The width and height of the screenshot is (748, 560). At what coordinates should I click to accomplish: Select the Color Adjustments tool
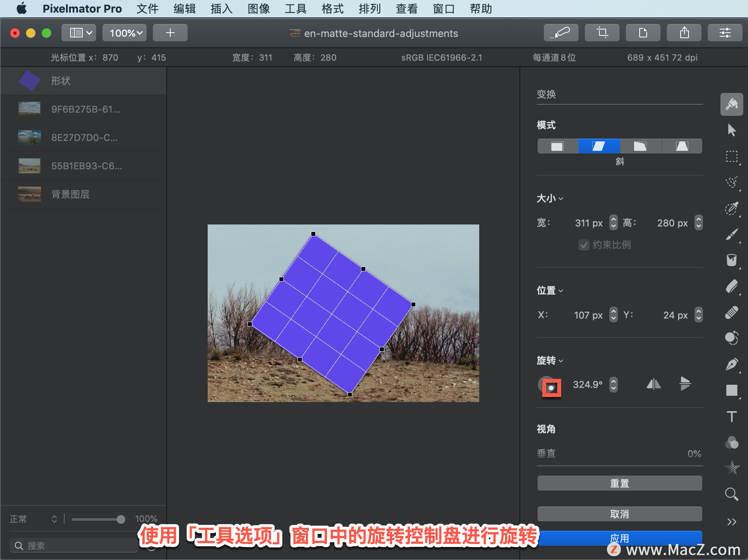click(731, 338)
